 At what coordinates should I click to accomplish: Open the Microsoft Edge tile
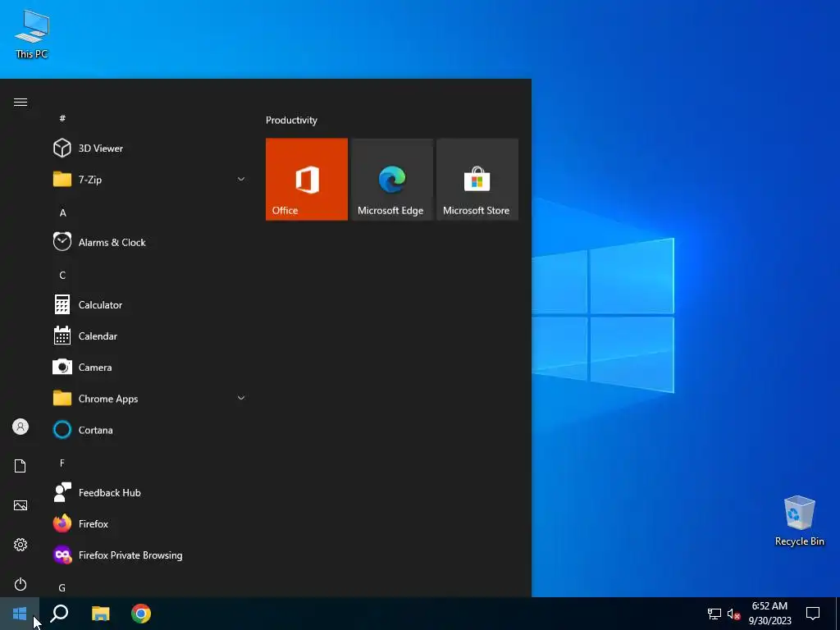tap(392, 179)
